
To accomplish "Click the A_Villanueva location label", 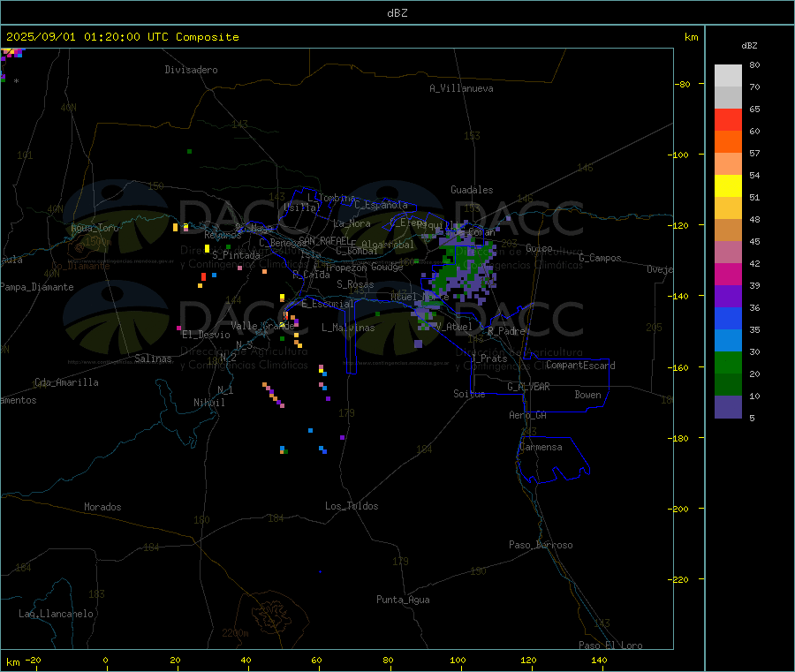I will [461, 88].
